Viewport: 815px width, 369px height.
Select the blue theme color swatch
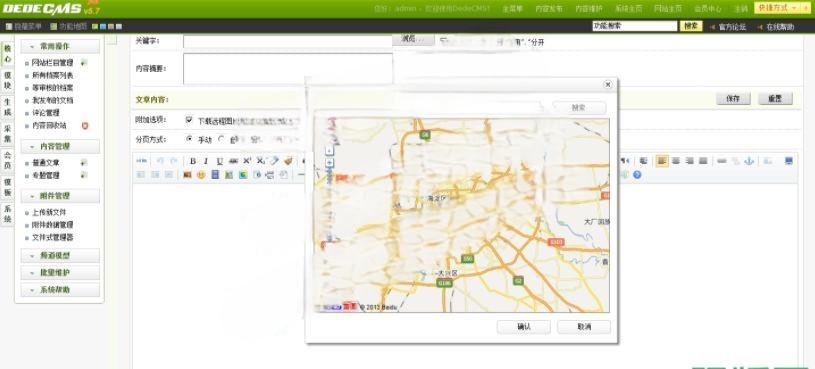tap(103, 27)
